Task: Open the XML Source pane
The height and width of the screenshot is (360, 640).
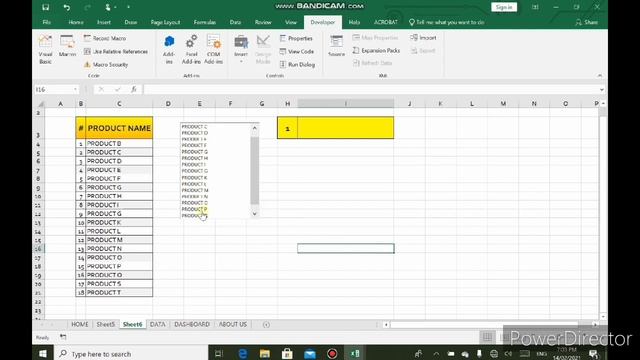Action: [x=336, y=46]
